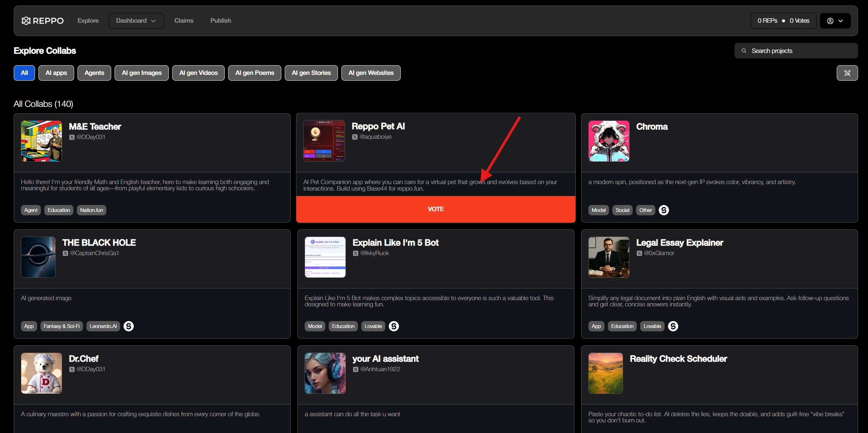Expand the Dashboard dropdown
Viewport: 868px width, 433px height.
136,21
